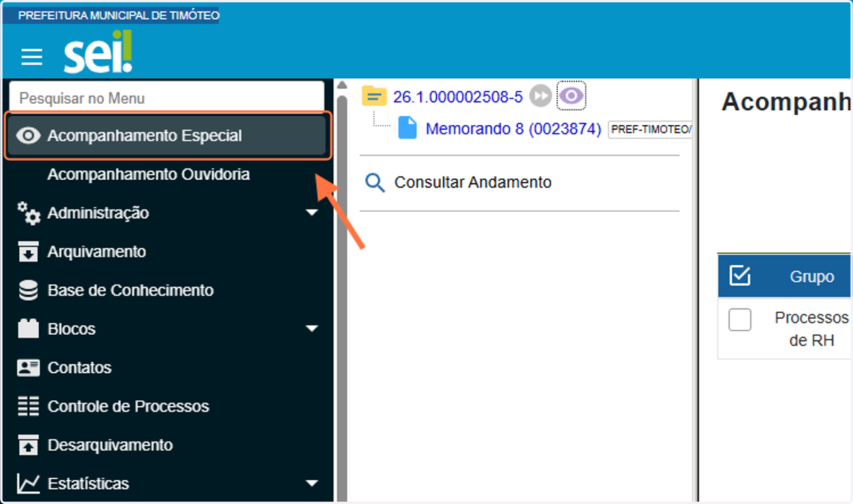Click the magnifier icon of Consultar Andamento
Image resolution: width=853 pixels, height=504 pixels.
click(x=375, y=183)
